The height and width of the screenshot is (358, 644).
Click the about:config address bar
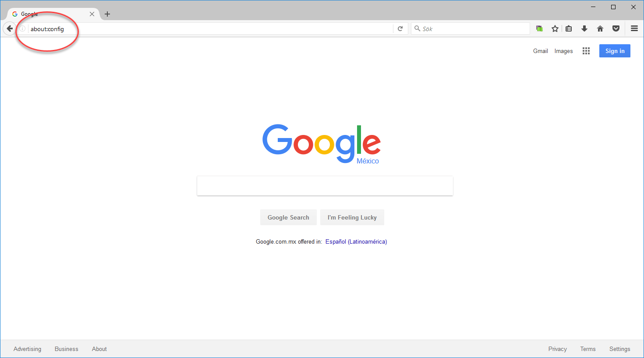point(210,29)
